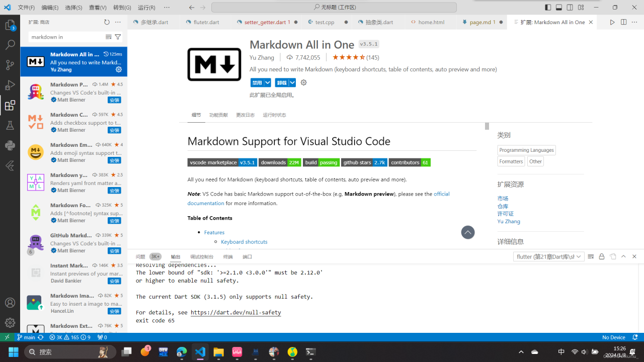This screenshot has height=362, width=644.
Task: Click the 卸载 button
Action: 282,82
